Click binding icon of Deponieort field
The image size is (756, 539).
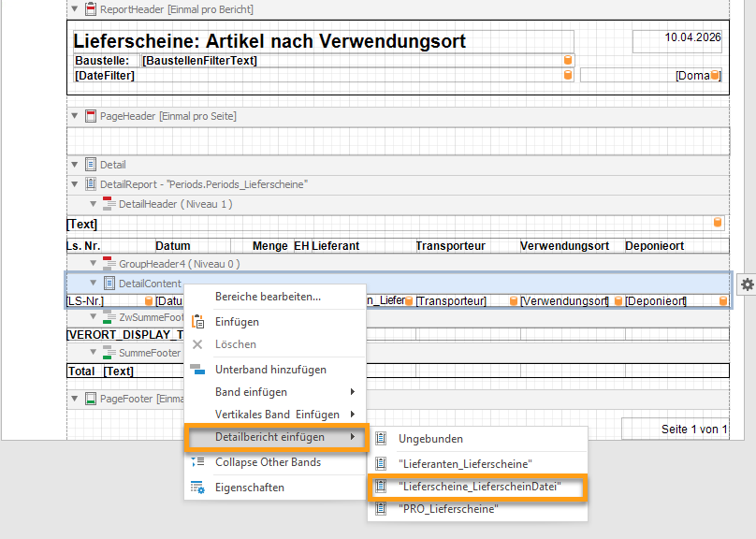coord(723,300)
